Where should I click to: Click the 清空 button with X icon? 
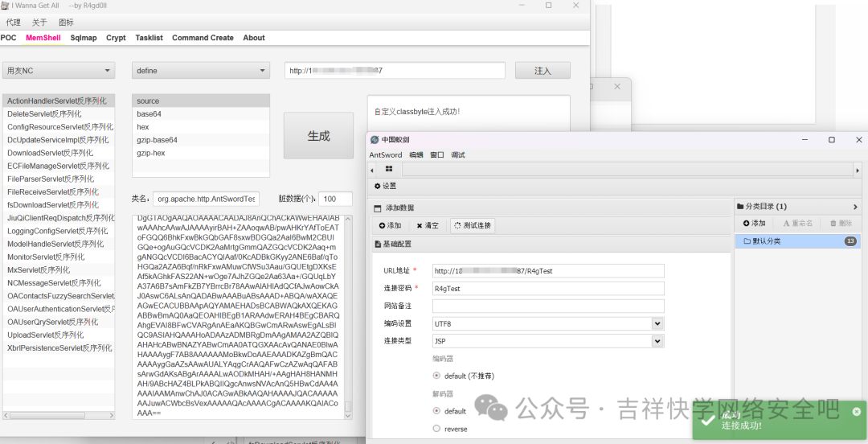coord(428,225)
